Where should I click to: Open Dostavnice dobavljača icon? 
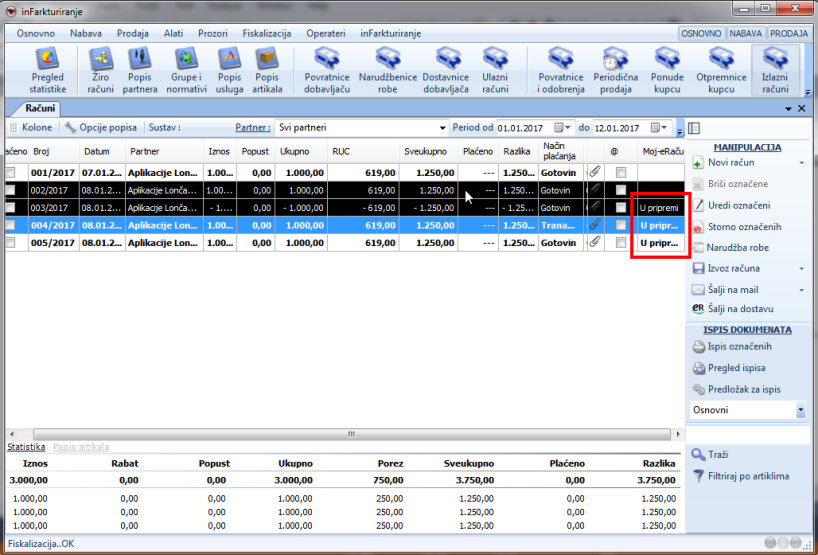(x=446, y=70)
